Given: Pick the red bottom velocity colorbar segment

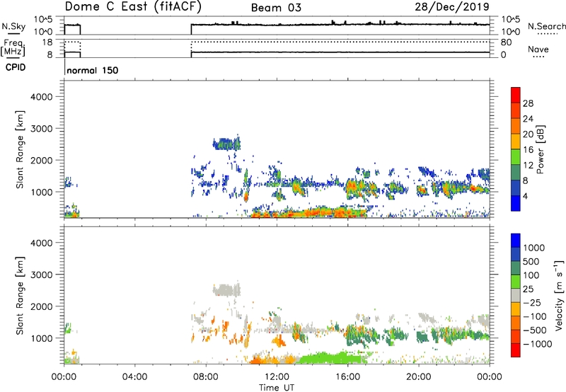Looking at the screenshot, I should tap(516, 350).
